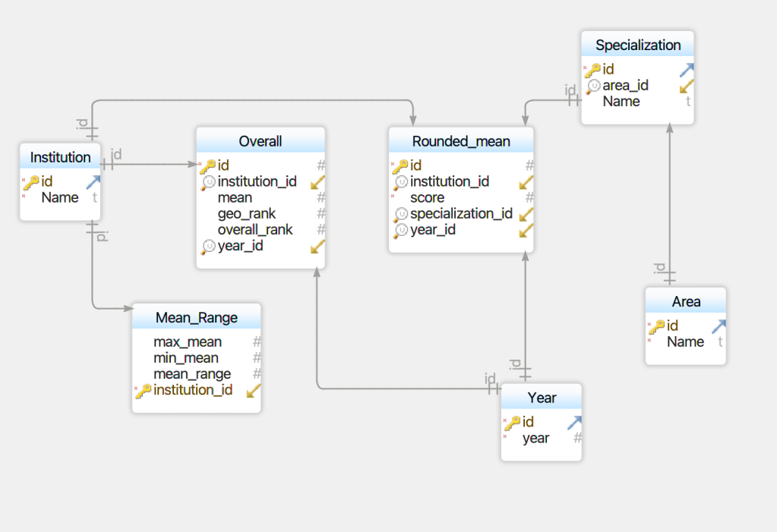The width and height of the screenshot is (777, 532).
Task: Select the Name column in Area table
Action: (x=685, y=342)
